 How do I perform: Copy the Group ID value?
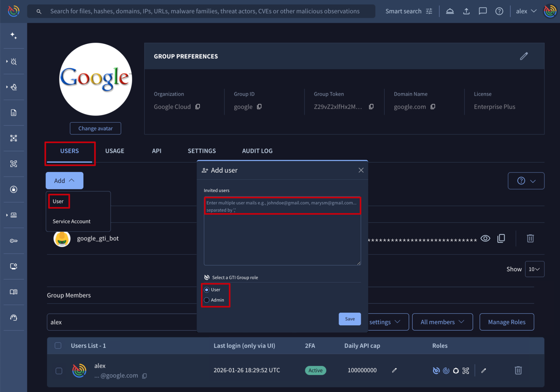pyautogui.click(x=259, y=107)
